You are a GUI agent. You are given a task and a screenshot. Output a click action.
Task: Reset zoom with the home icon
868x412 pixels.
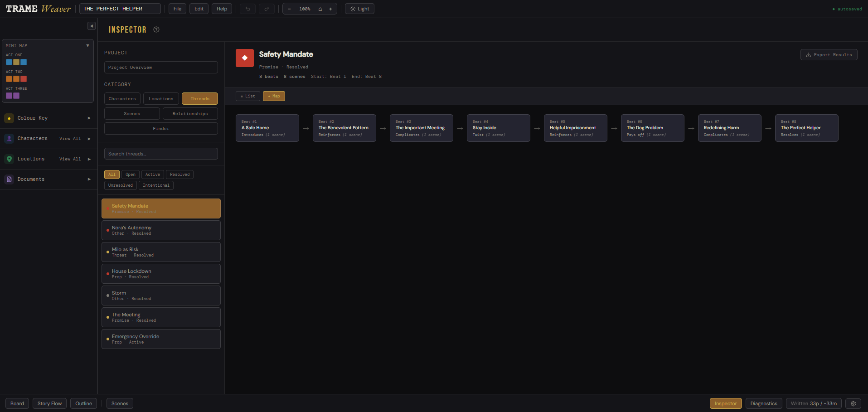coord(320,9)
